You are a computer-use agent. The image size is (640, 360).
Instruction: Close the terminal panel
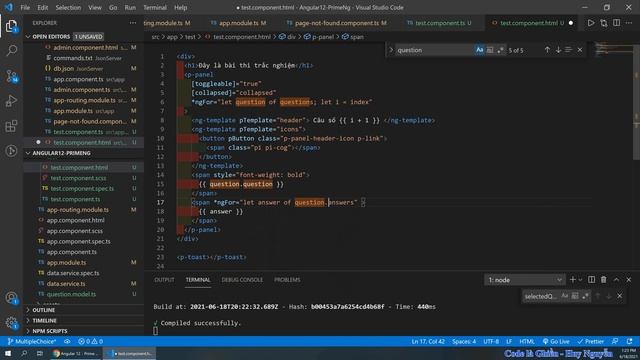click(629, 280)
